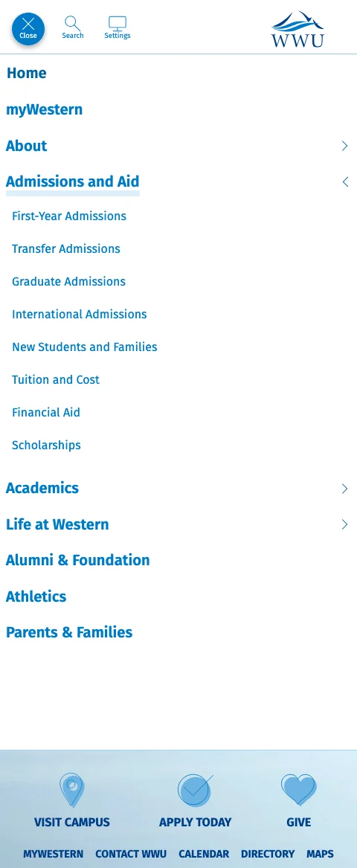The height and width of the screenshot is (868, 357).
Task: Open Tuition and Cost page
Action: [x=56, y=380]
